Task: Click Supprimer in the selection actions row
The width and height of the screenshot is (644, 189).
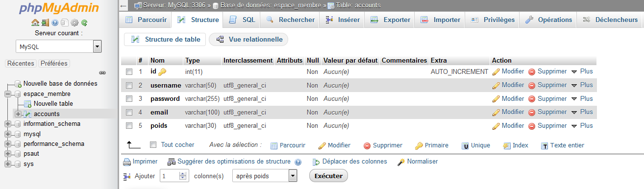Action: point(383,145)
